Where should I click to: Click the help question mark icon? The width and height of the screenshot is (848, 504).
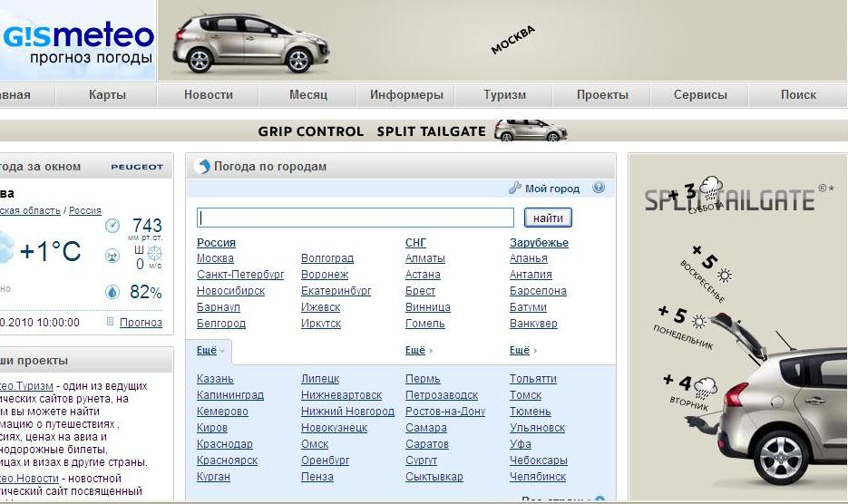pos(599,188)
